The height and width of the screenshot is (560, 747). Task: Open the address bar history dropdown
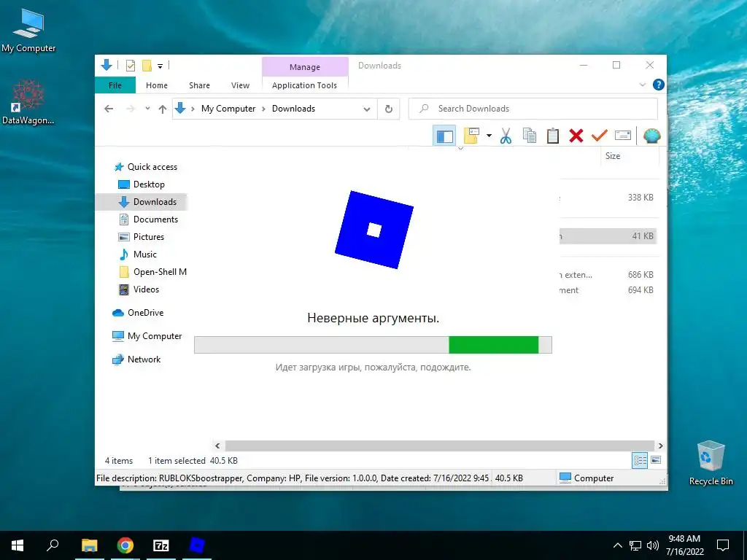(x=367, y=109)
